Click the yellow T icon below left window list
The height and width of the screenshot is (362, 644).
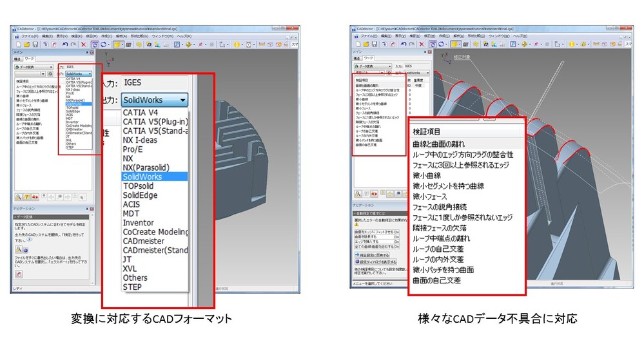point(26,197)
